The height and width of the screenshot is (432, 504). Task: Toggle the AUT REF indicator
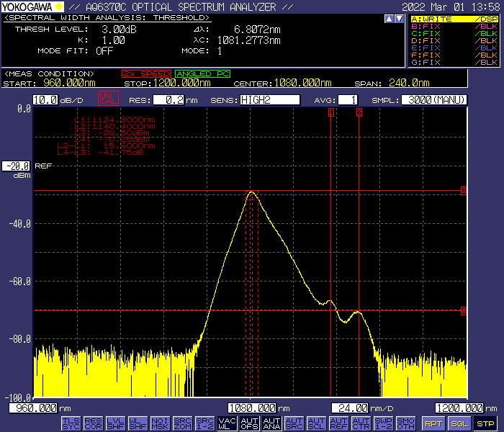(339, 423)
